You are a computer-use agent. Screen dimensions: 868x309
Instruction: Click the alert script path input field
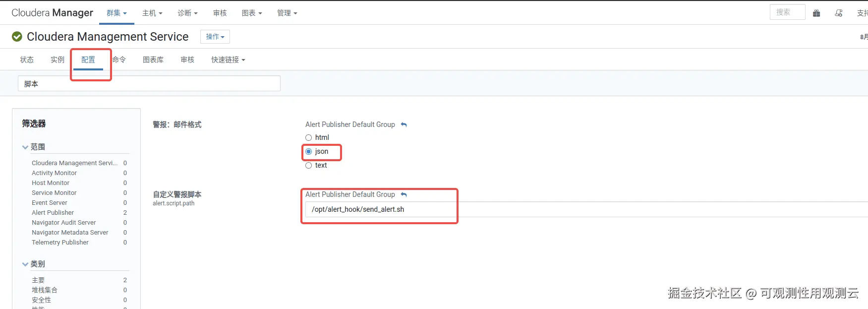pos(586,209)
